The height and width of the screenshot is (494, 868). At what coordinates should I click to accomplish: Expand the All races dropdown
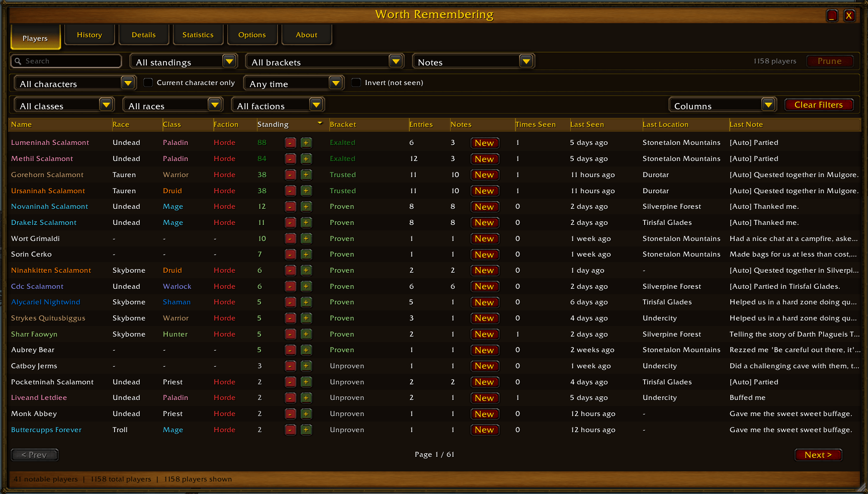tap(173, 106)
